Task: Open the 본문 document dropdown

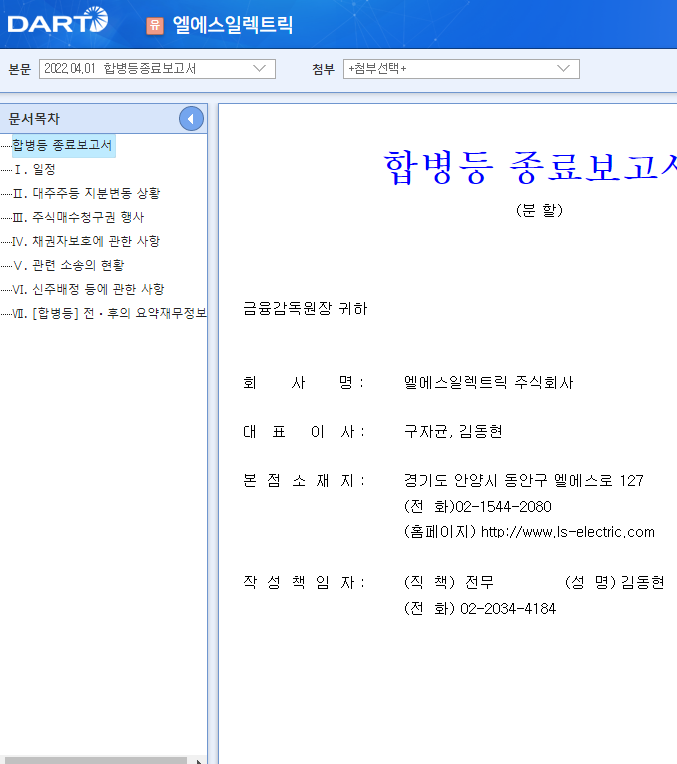Action: click(157, 69)
